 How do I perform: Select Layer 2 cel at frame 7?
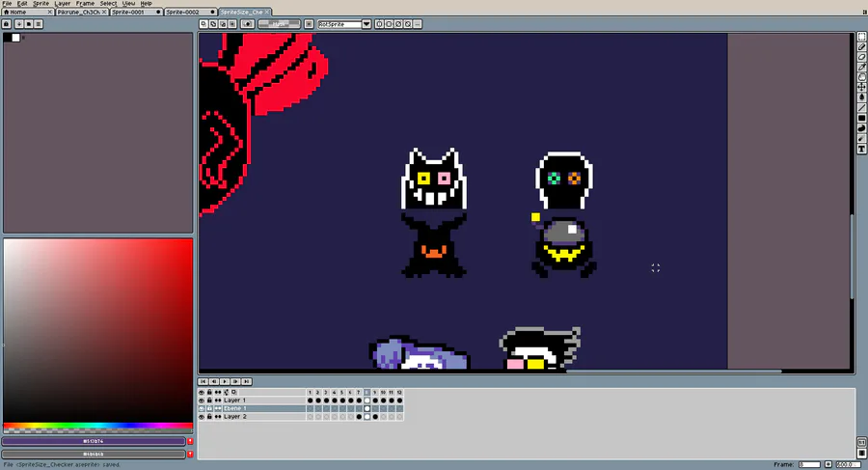[359, 417]
